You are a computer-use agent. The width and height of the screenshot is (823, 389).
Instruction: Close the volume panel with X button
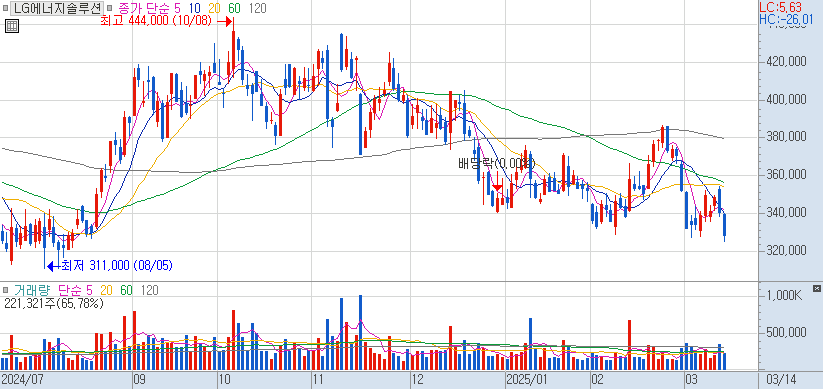click(x=817, y=288)
